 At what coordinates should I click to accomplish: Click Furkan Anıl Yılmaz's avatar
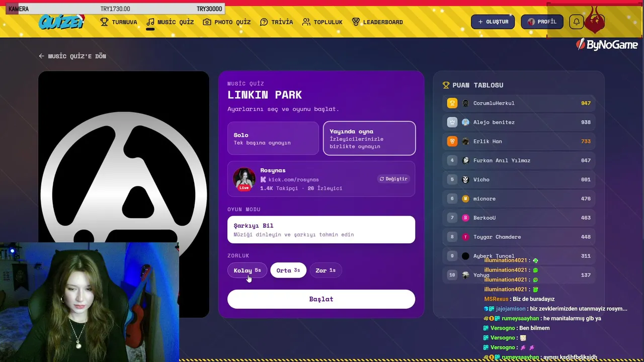tap(465, 160)
